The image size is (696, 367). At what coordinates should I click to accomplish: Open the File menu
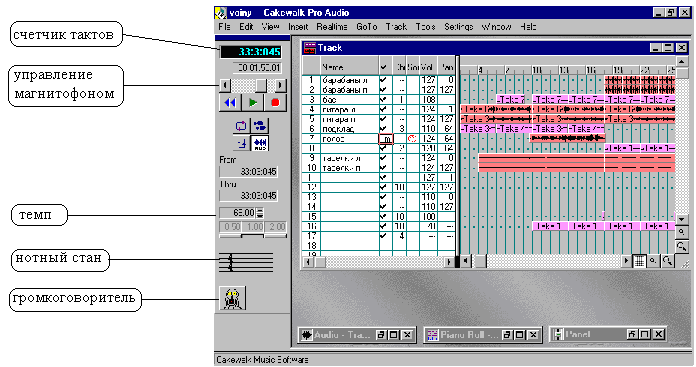click(225, 27)
